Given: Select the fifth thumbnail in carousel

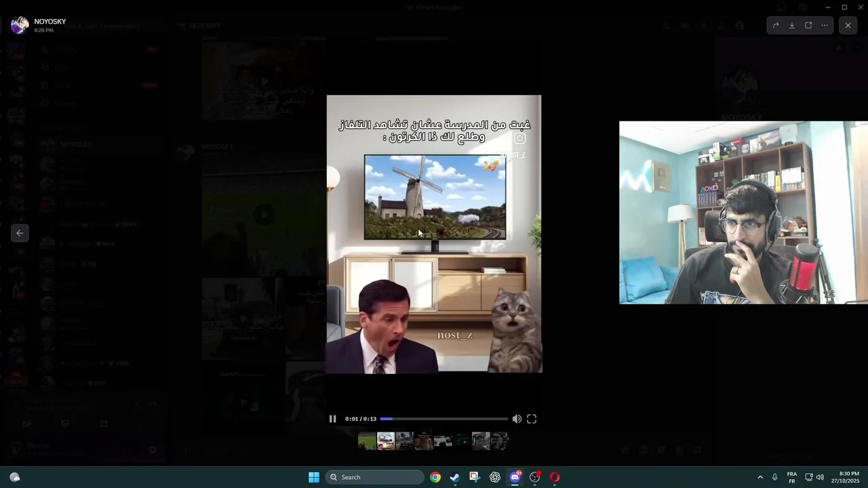Looking at the screenshot, I should [x=443, y=441].
